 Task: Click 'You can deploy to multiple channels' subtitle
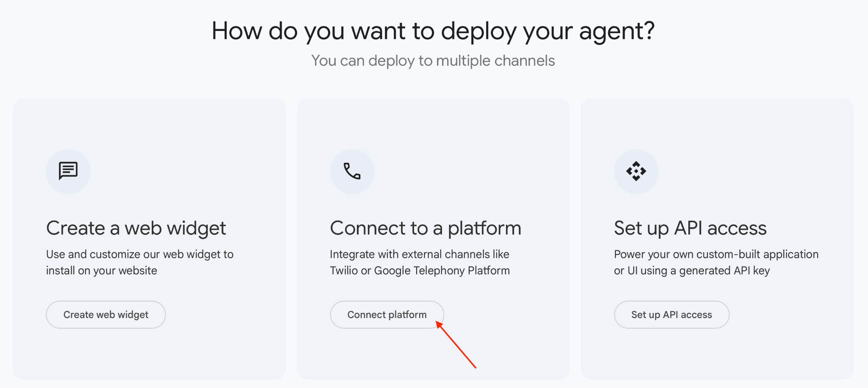point(433,61)
